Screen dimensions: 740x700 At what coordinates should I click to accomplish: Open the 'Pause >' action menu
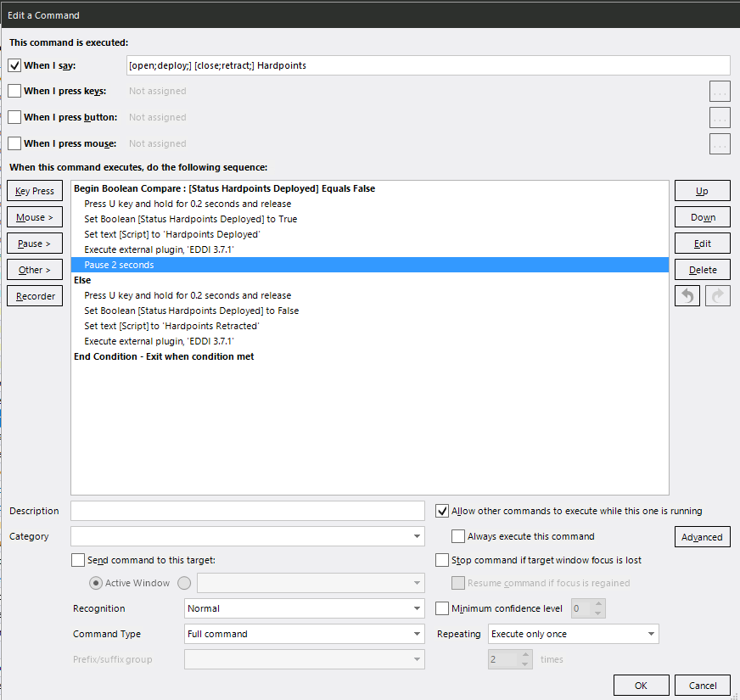35,244
